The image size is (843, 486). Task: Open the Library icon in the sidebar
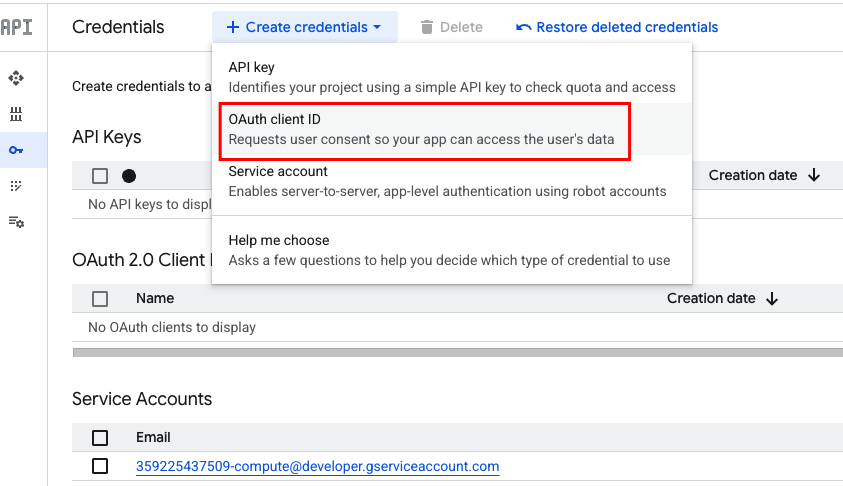pos(16,114)
